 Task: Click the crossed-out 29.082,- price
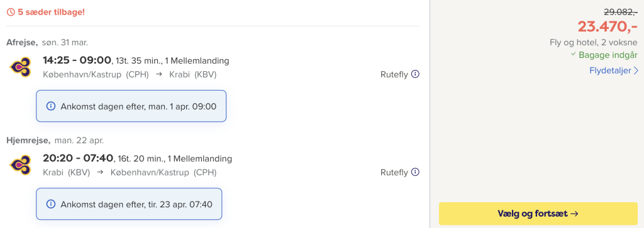pos(619,12)
